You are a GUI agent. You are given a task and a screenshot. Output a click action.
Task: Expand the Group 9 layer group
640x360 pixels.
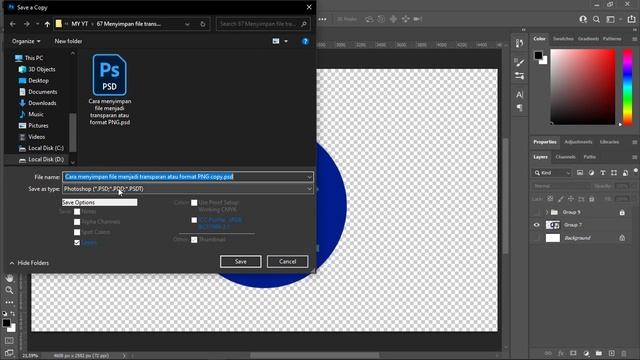coord(547,212)
